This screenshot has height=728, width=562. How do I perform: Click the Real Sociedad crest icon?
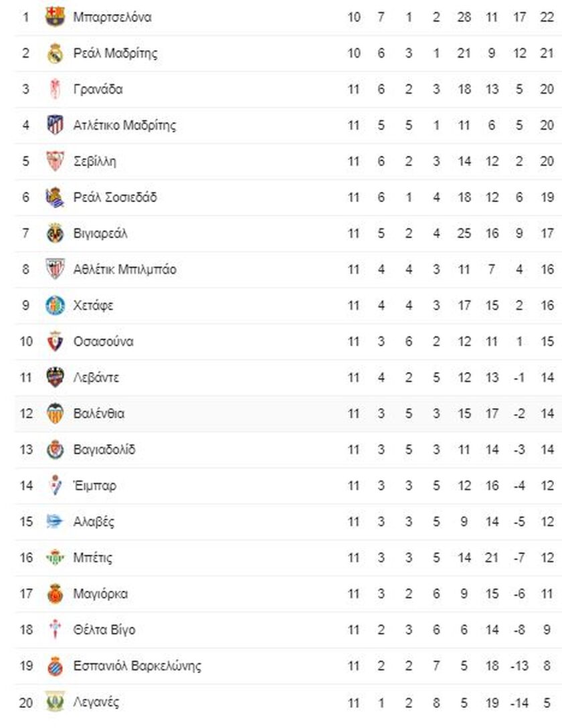56,197
